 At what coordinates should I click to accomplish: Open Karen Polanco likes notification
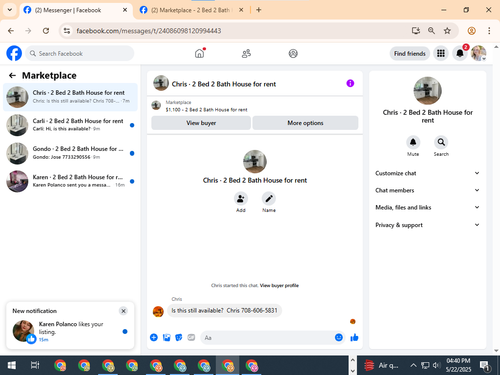point(70,331)
